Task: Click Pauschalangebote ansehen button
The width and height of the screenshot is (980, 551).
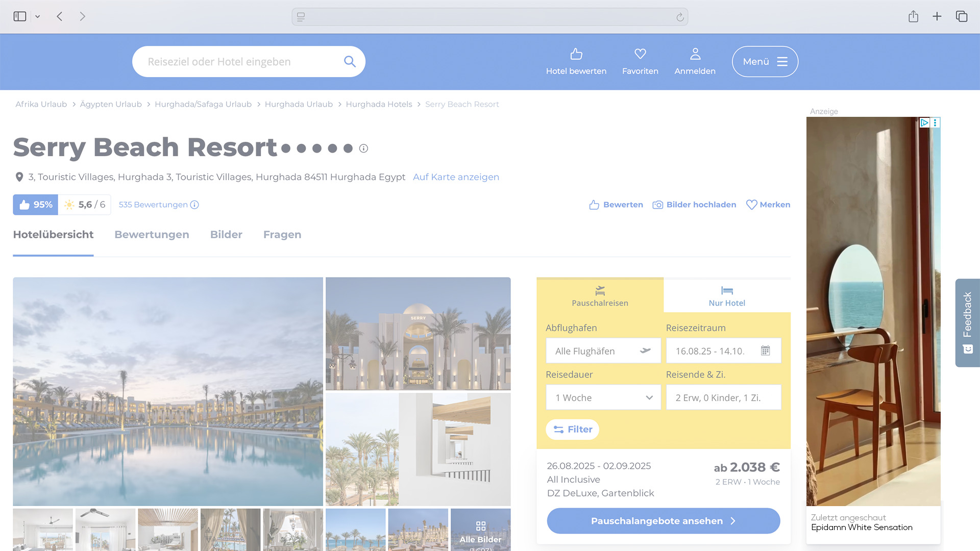Action: click(x=663, y=521)
